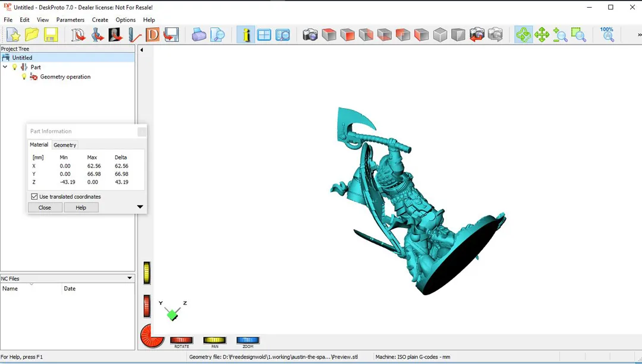642x364 pixels.
Task: Uncheck Use translated coordinates
Action: pyautogui.click(x=34, y=197)
